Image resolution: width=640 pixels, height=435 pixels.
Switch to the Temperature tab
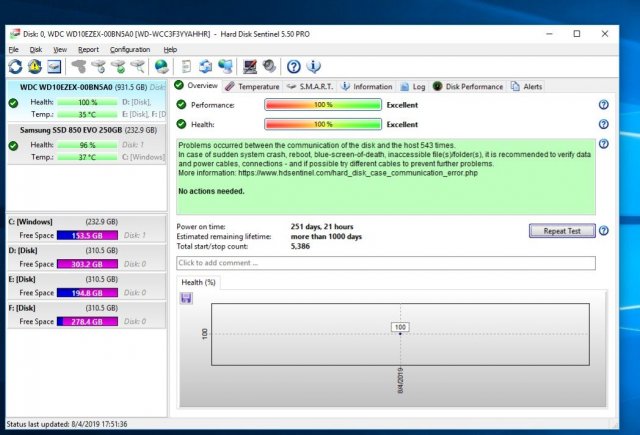(253, 87)
